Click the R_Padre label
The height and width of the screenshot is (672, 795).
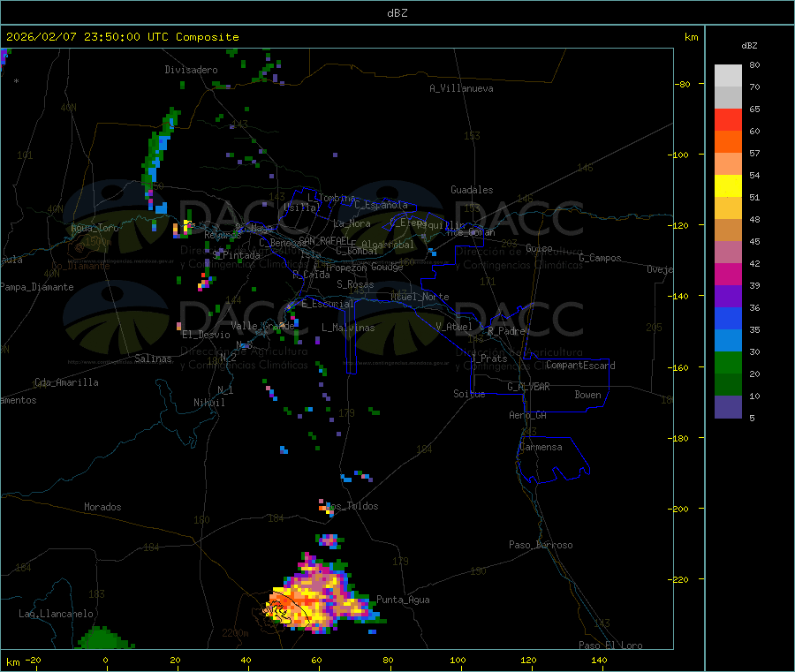pos(506,331)
